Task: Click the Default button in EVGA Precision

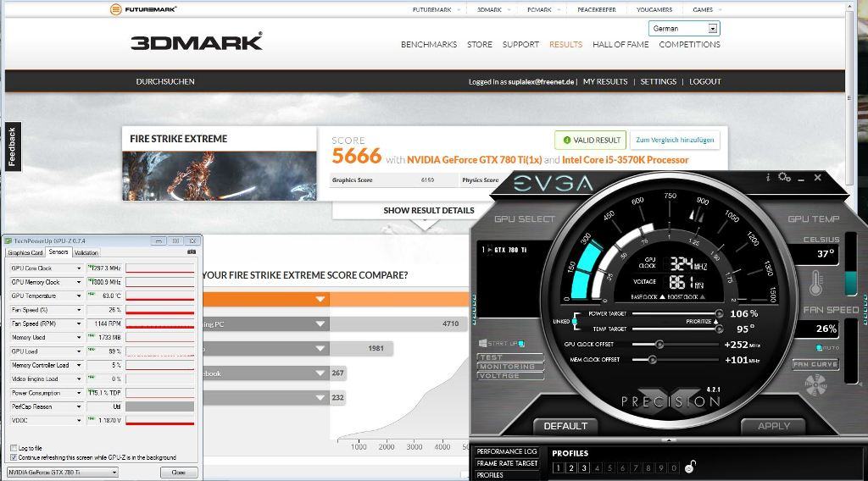Action: [x=565, y=426]
